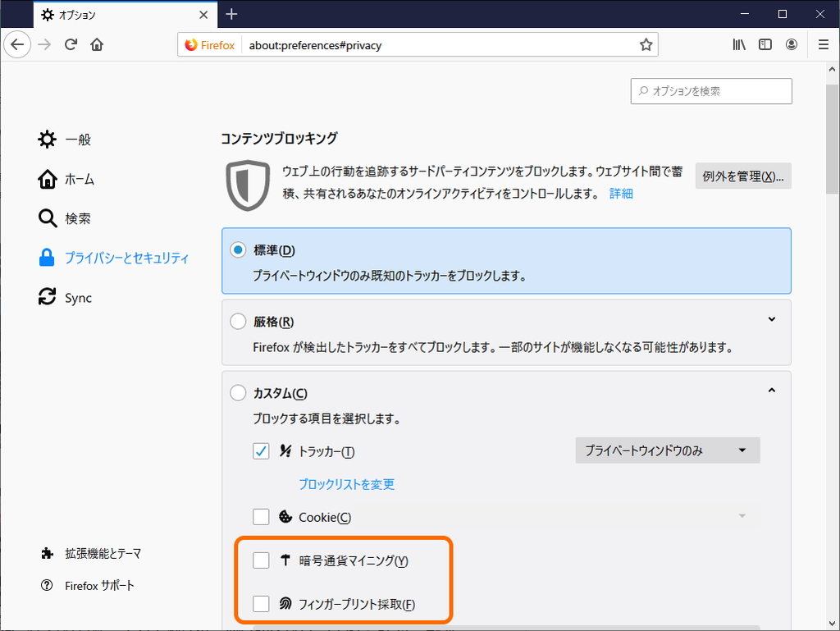The width and height of the screenshot is (840, 631).
Task: Bookmark this page with the star icon
Action: pyautogui.click(x=646, y=44)
